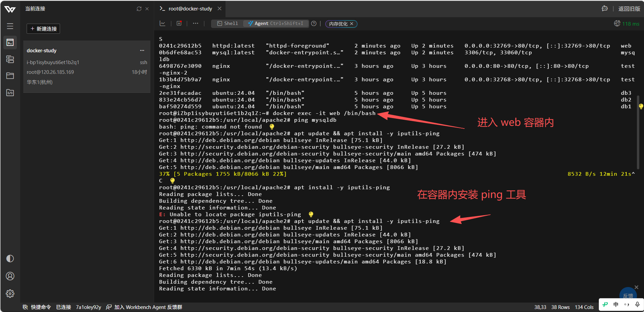Click the 18小时 duration label
The height and width of the screenshot is (312, 644).
tap(139, 72)
